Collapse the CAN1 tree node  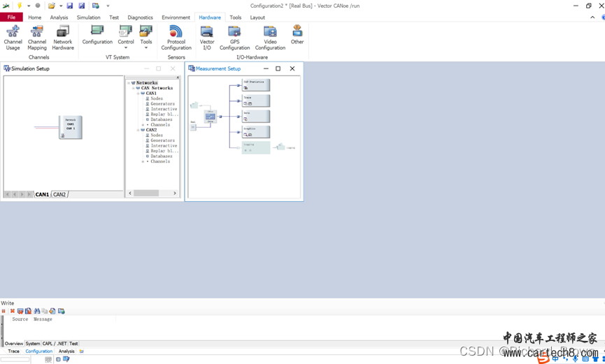[x=138, y=94]
